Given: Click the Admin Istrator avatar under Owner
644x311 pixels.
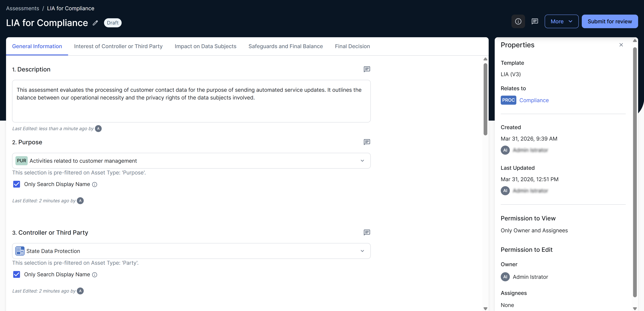Looking at the screenshot, I should pos(505,277).
